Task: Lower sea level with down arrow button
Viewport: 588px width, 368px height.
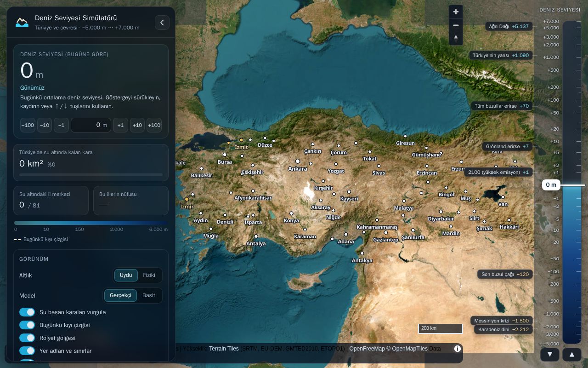Action: 550,355
